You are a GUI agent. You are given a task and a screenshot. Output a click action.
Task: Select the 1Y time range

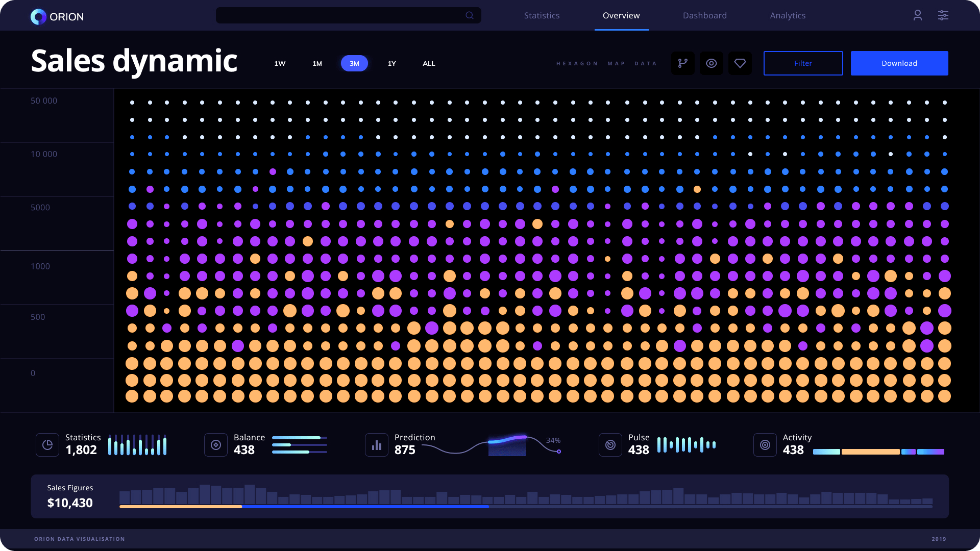[391, 63]
